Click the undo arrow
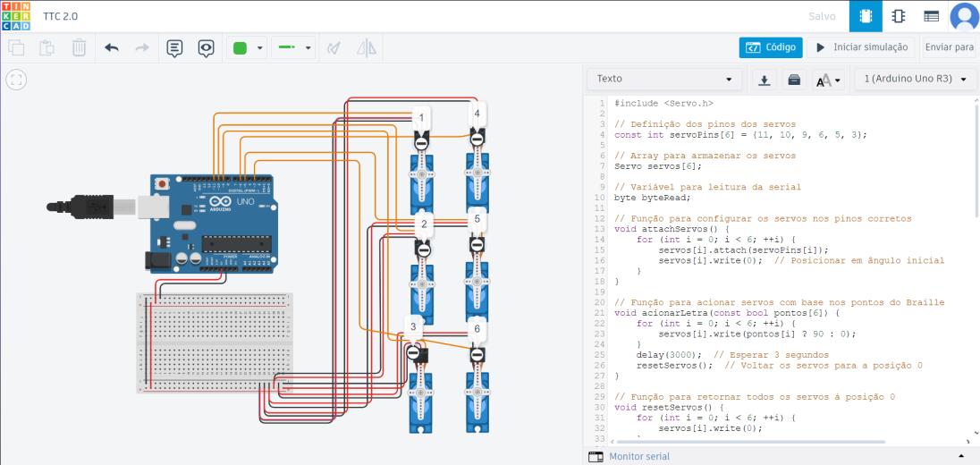Viewport: 980px width, 465px height. pyautogui.click(x=112, y=47)
